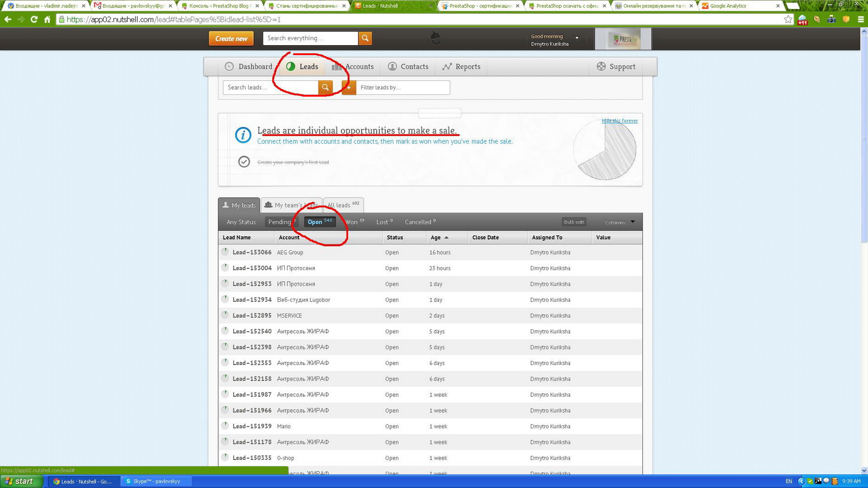Click the status icon beside Lead-152158
Screen dimensions: 868x488
coord(225,379)
